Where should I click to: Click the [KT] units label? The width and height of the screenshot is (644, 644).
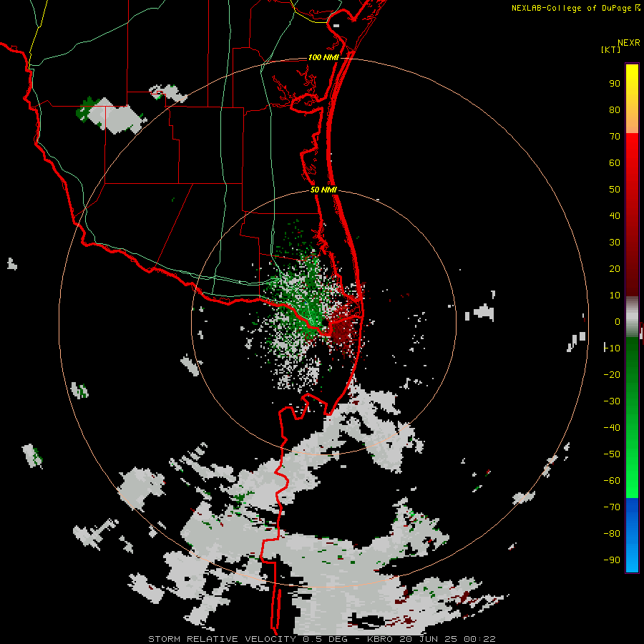tap(611, 49)
